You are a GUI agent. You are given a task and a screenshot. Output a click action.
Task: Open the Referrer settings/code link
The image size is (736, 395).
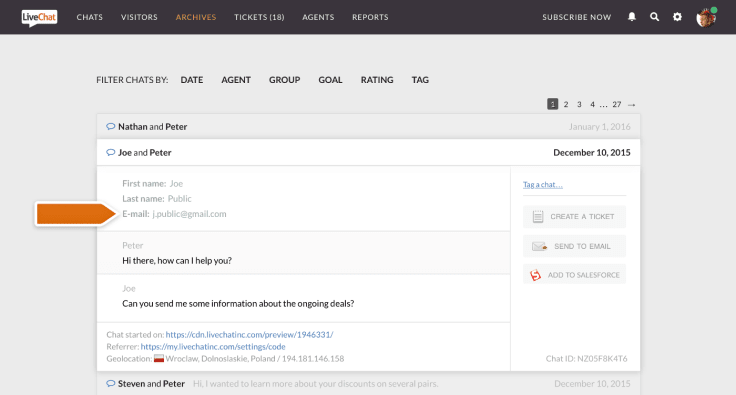(x=213, y=347)
